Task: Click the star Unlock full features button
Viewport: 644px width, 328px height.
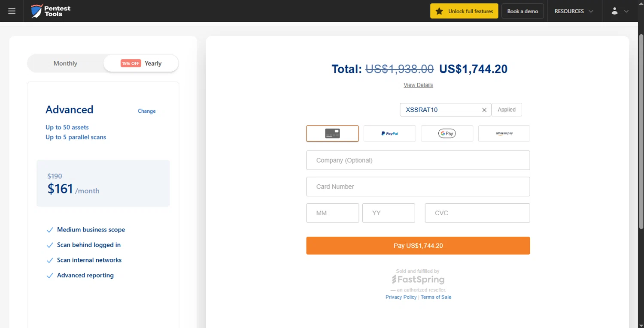Action: click(x=464, y=11)
